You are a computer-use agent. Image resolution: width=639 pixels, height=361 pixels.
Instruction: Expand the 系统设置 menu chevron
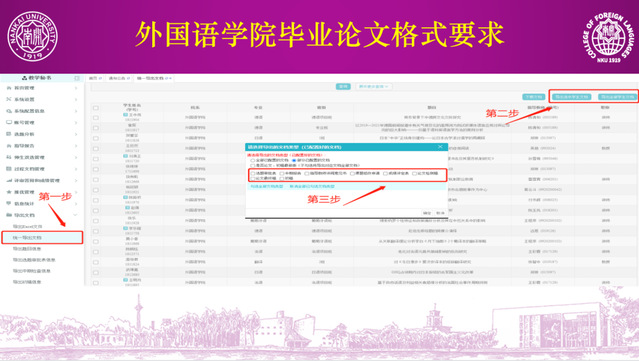(x=76, y=99)
